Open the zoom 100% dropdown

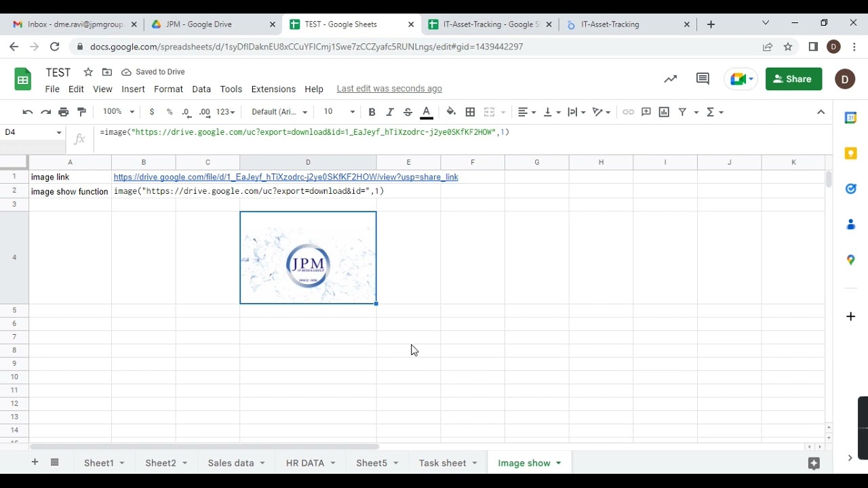[x=119, y=112]
